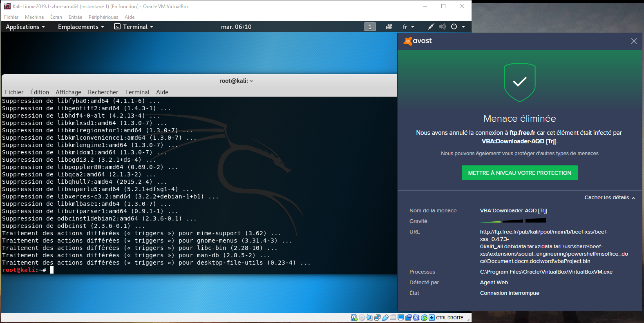The width and height of the screenshot is (644, 323).
Task: Click the Mettre à niveau votre protection button
Action: [x=519, y=173]
